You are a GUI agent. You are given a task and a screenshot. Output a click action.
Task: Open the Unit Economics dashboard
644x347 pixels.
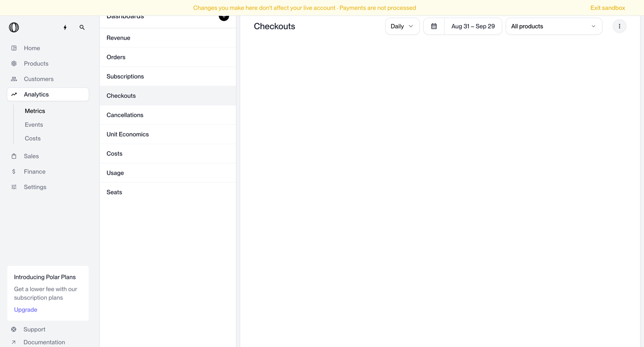click(168, 134)
